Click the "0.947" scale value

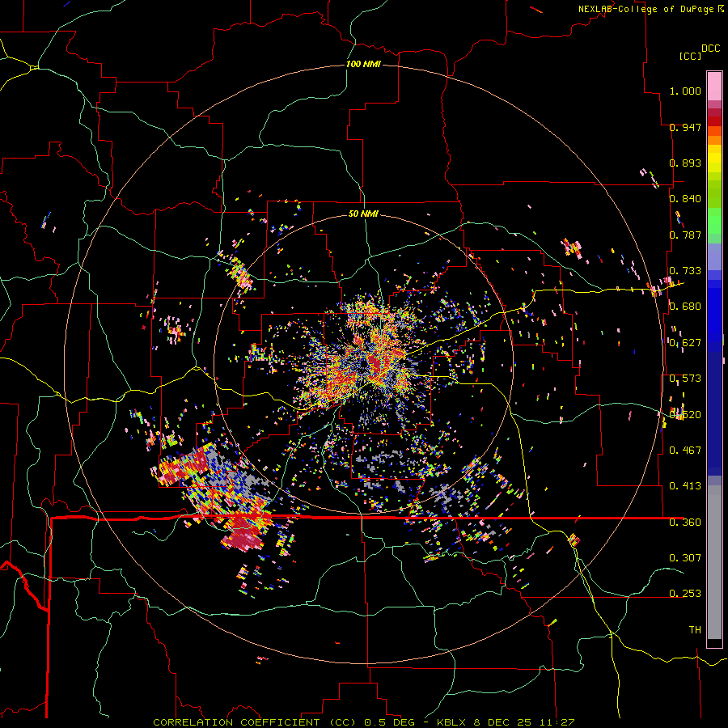tap(685, 127)
